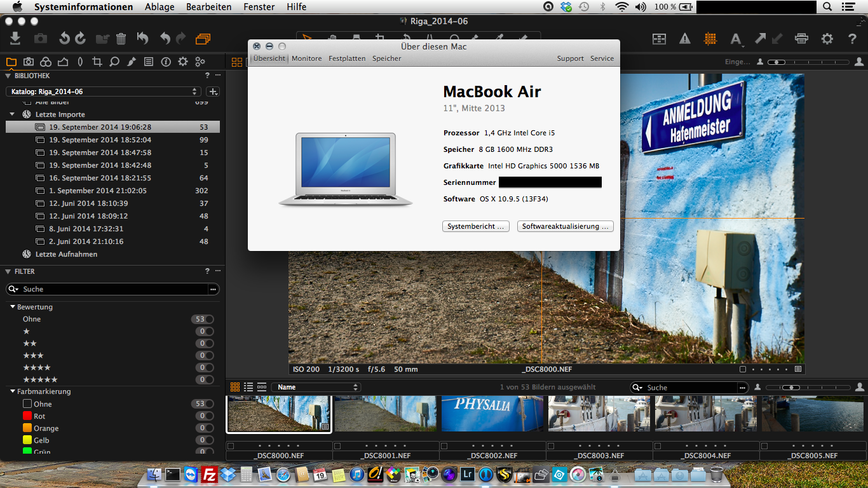Click color tag box above _DSC8000.NEF

click(x=231, y=445)
